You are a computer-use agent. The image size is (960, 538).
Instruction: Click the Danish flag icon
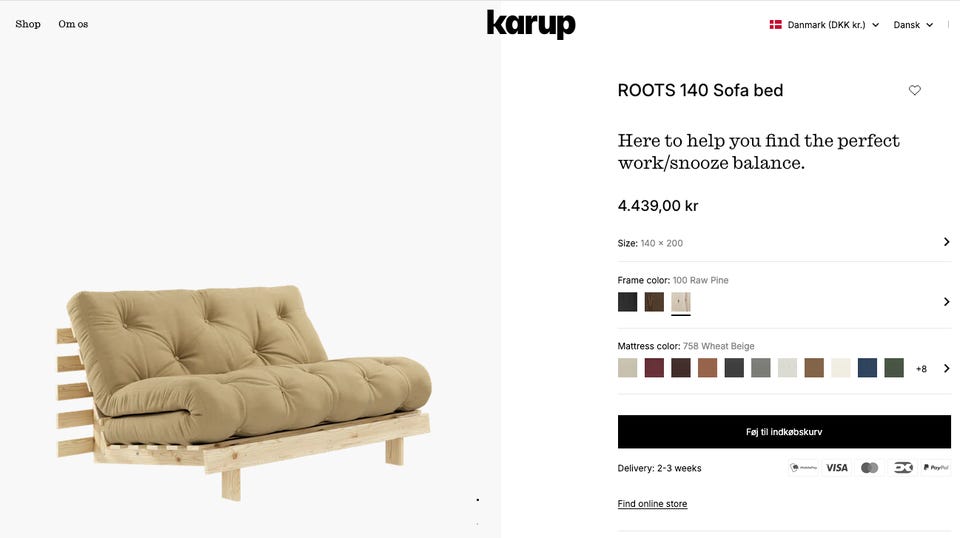coord(775,24)
